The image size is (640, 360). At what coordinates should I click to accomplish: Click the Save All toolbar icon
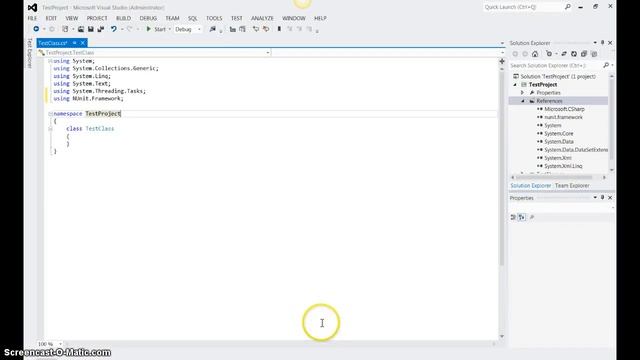(x=100, y=29)
